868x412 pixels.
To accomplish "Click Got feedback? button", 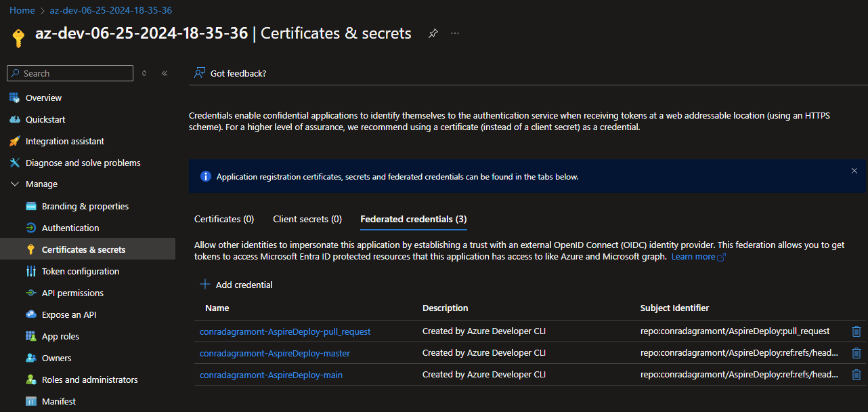I will pos(230,73).
